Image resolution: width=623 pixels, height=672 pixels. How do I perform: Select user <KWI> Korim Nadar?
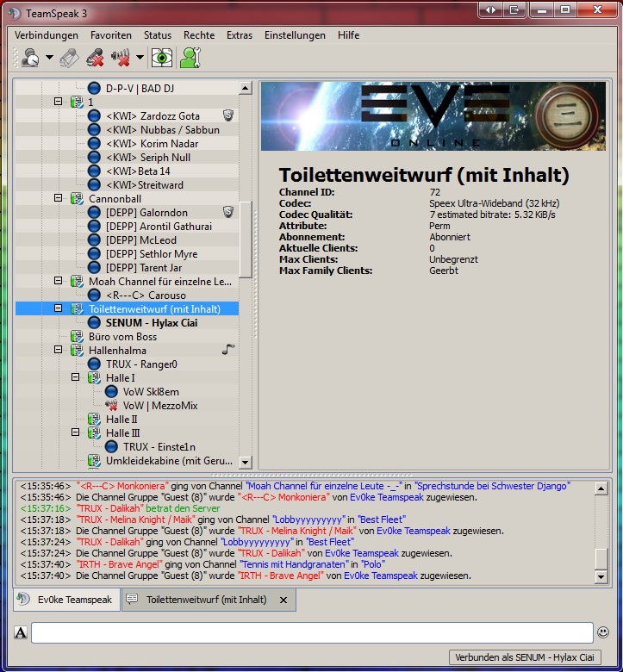153,144
